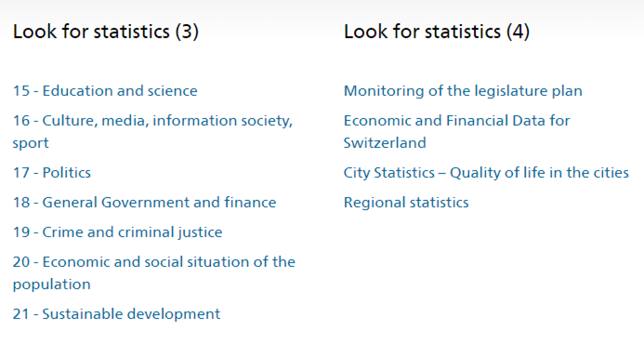Open 19 - Crime and criminal justice
Viewport: 644px width, 344px height.
coord(117,232)
